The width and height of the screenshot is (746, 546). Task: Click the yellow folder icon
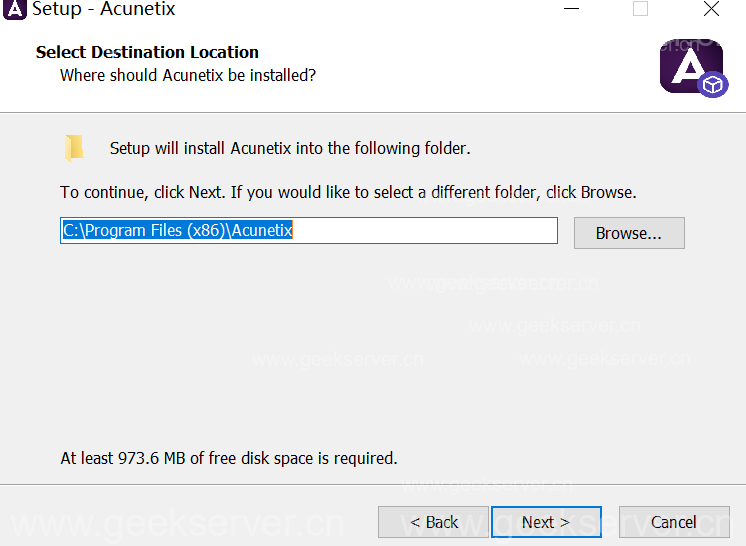[x=74, y=148]
